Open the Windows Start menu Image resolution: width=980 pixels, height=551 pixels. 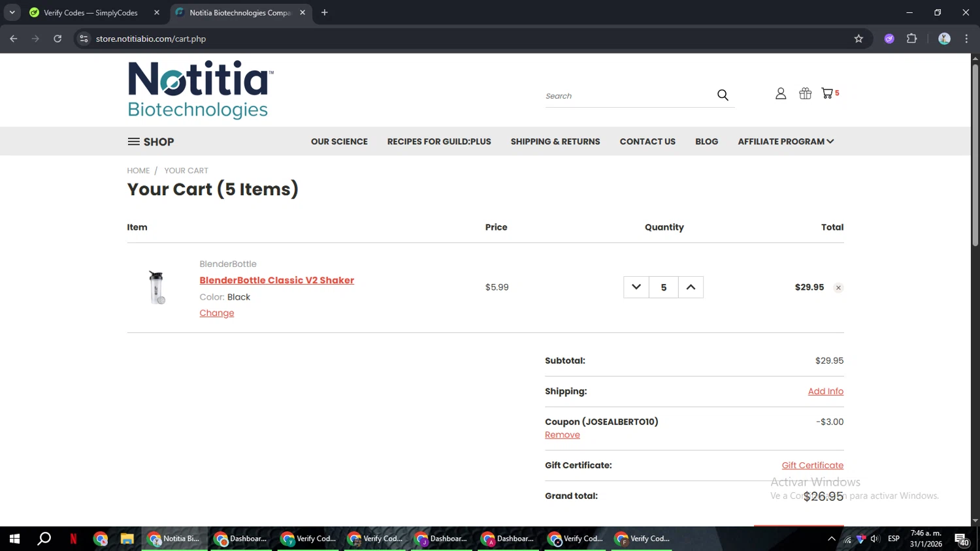pyautogui.click(x=14, y=539)
